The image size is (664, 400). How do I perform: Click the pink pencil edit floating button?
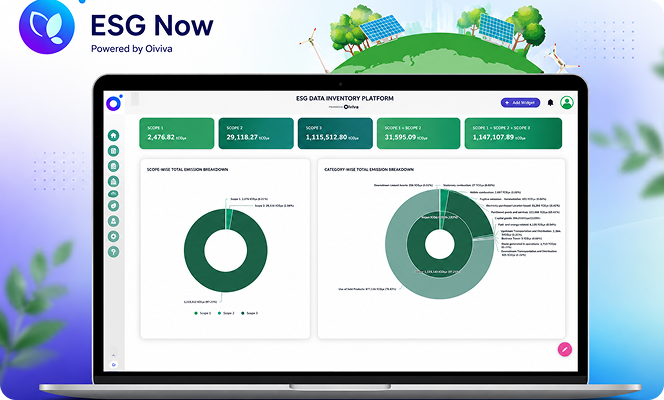pos(564,349)
